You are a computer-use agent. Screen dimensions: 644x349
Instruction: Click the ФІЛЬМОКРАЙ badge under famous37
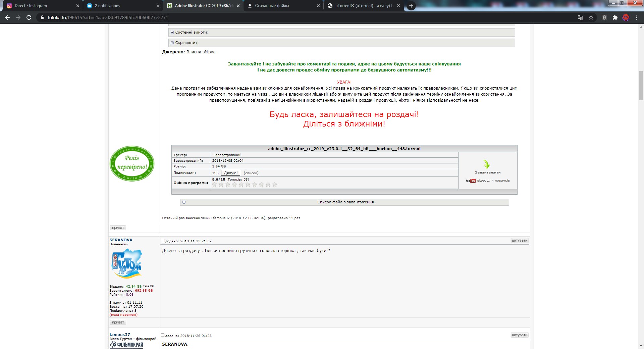pos(126,345)
